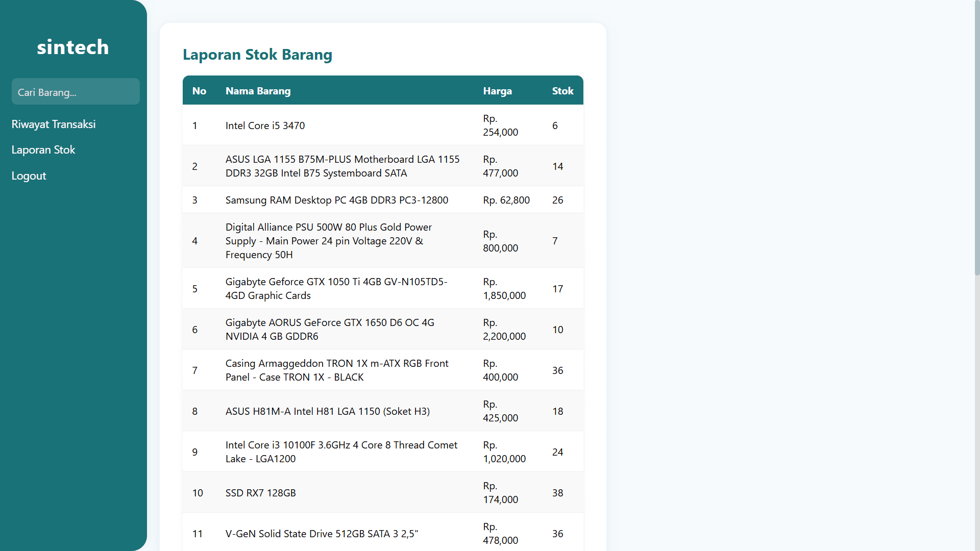Select stock value 18 for ASUS H81M-A
980x551 pixels.
coord(558,411)
